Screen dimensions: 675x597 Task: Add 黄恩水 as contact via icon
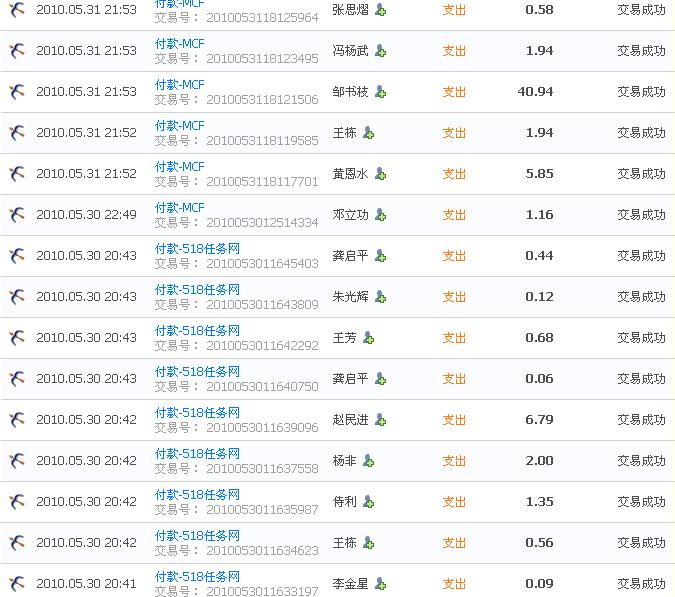coord(380,174)
